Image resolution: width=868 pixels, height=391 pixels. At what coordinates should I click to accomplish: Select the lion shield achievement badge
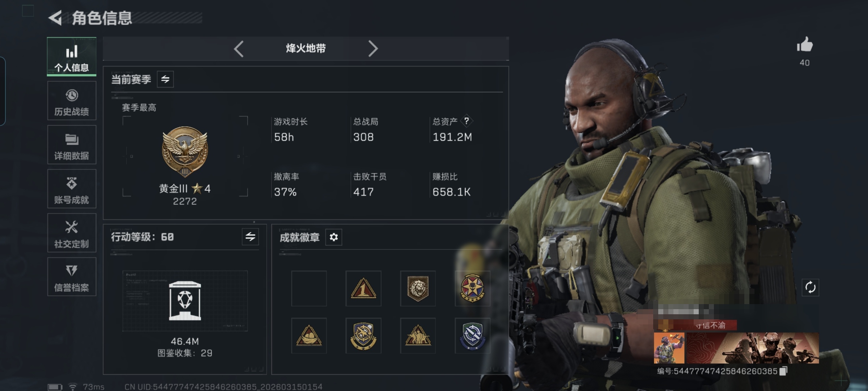pyautogui.click(x=418, y=289)
